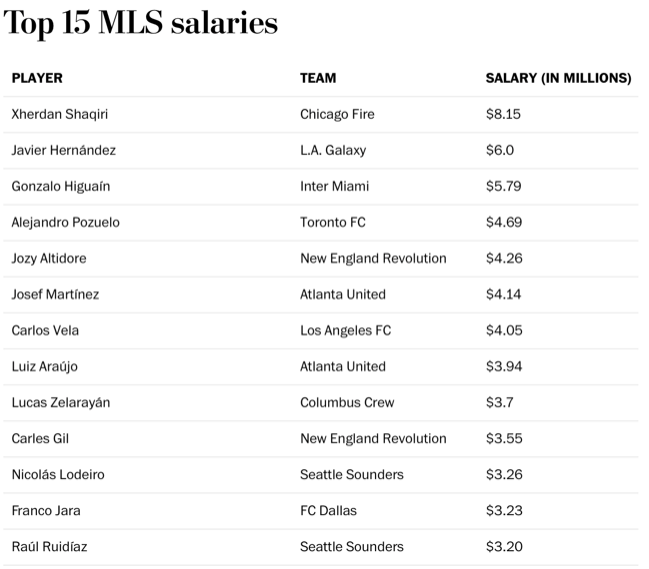Click the Chicago Fire team cell

[x=337, y=114]
